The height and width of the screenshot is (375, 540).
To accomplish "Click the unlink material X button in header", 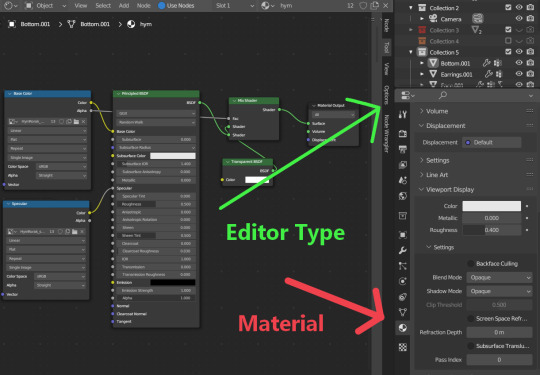I will [386, 6].
